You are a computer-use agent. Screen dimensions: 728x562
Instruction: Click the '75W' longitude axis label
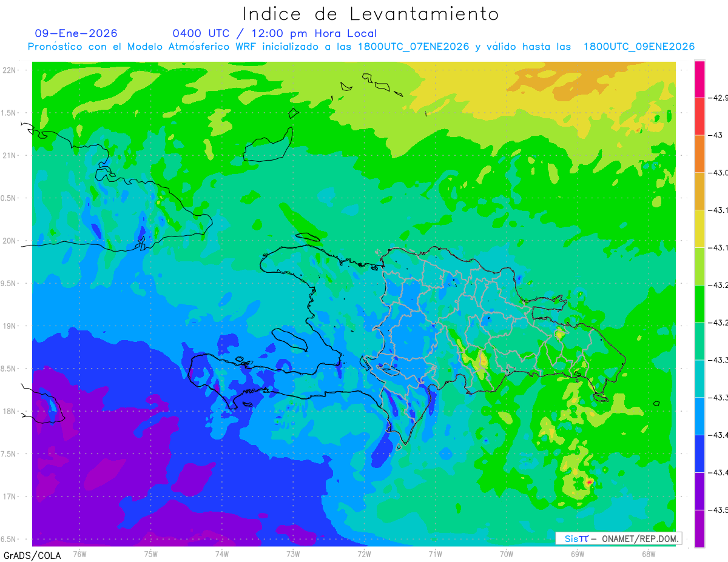151,554
